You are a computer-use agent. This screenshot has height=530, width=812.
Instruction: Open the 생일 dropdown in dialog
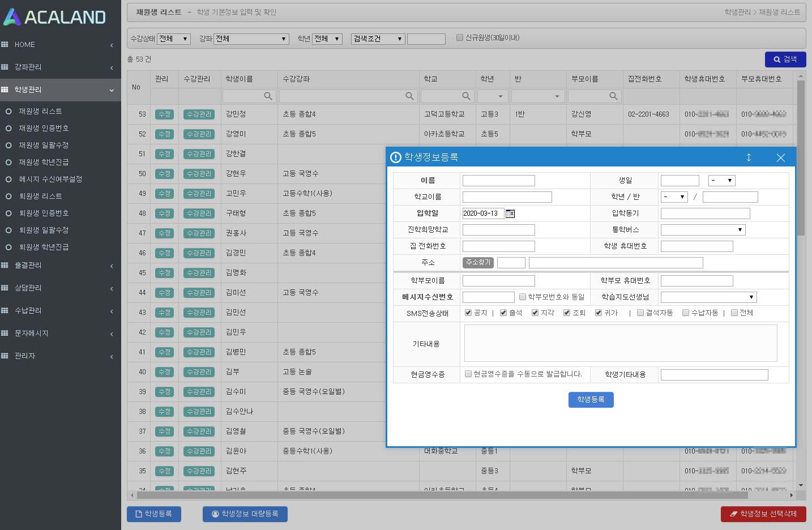point(722,181)
